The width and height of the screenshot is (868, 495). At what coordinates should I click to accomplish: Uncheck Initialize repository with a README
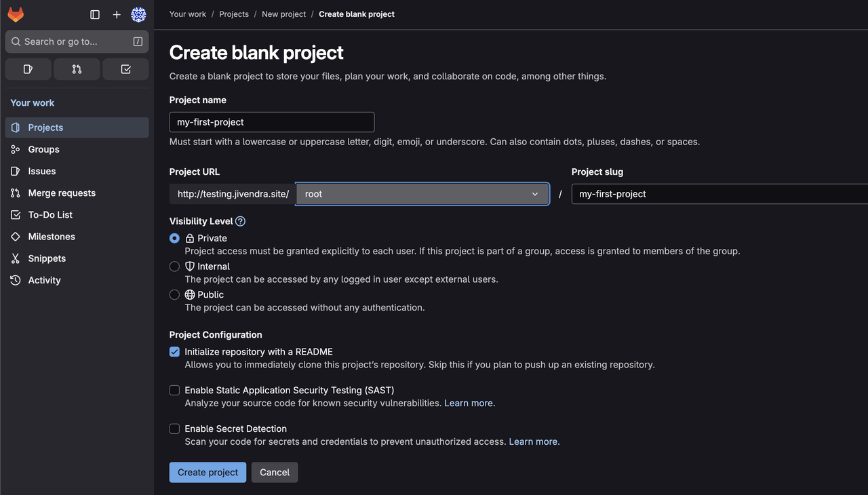click(x=174, y=352)
